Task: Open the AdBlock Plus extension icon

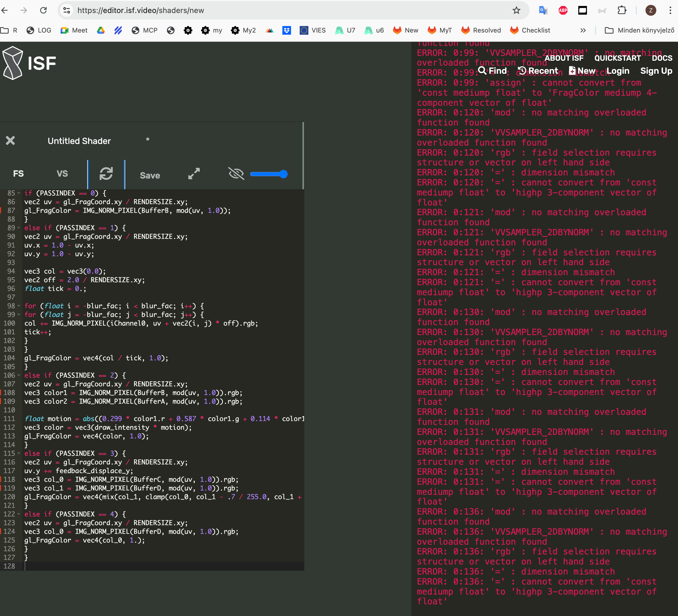Action: [563, 10]
